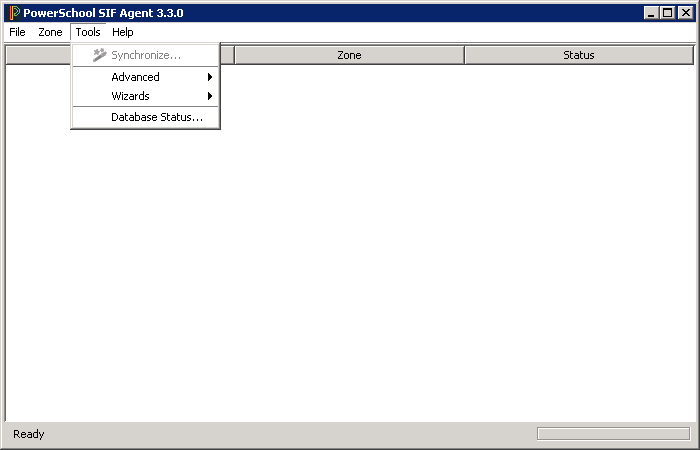Click the divider between Zone and Status

464,55
